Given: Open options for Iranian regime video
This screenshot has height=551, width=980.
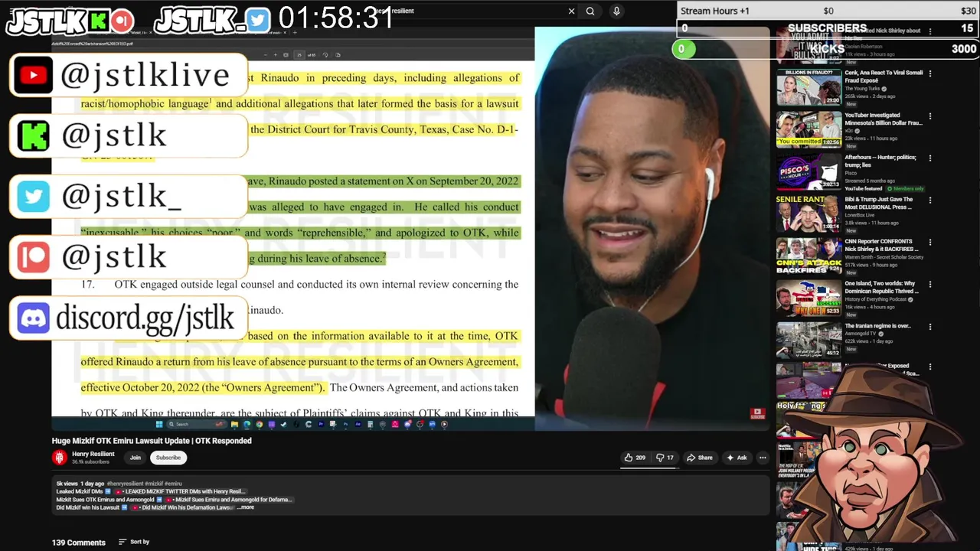Looking at the screenshot, I should pos(930,326).
